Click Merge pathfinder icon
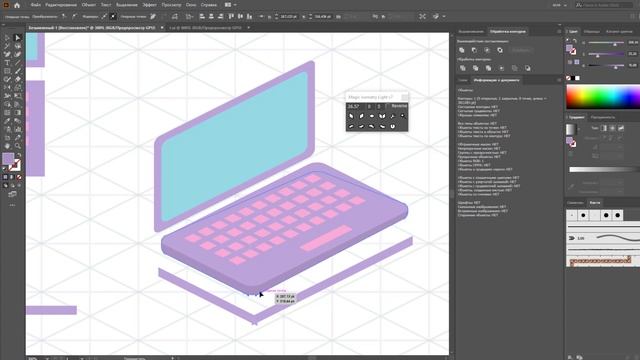 489,68
